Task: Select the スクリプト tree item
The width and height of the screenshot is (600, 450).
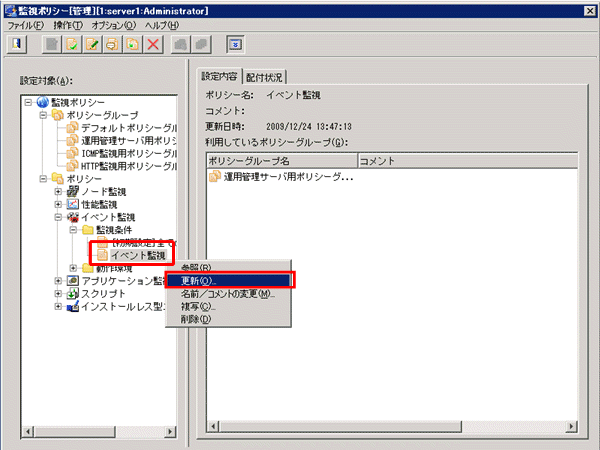Action: pyautogui.click(x=103, y=294)
